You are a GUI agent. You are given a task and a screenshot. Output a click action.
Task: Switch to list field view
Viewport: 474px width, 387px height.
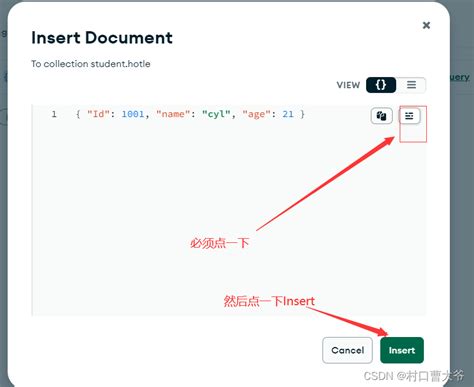click(411, 85)
